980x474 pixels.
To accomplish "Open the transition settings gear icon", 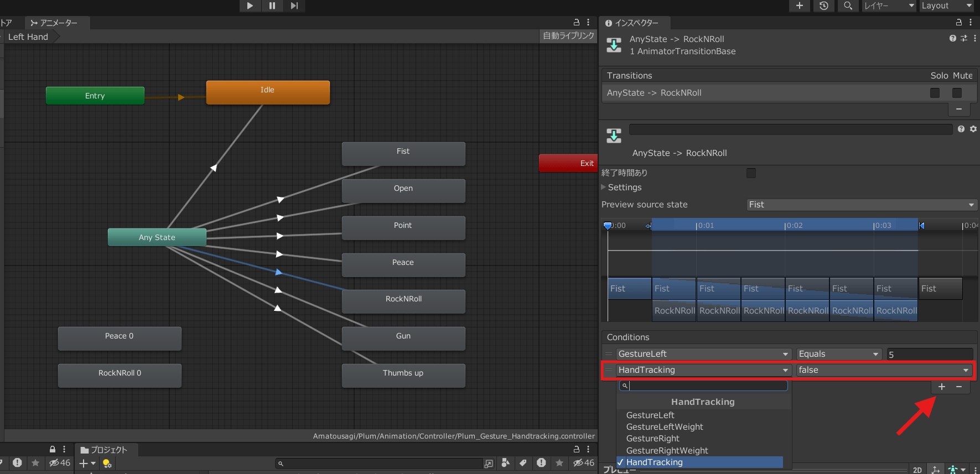I will click(x=973, y=129).
